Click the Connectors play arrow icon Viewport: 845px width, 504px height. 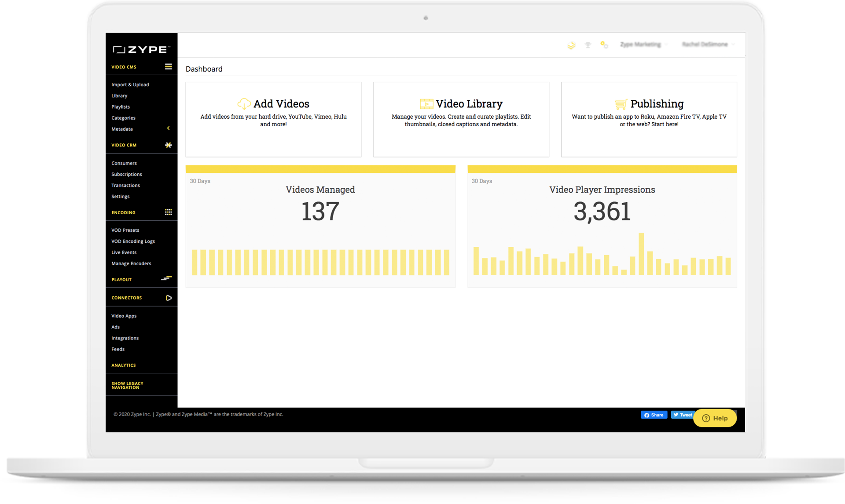[169, 298]
